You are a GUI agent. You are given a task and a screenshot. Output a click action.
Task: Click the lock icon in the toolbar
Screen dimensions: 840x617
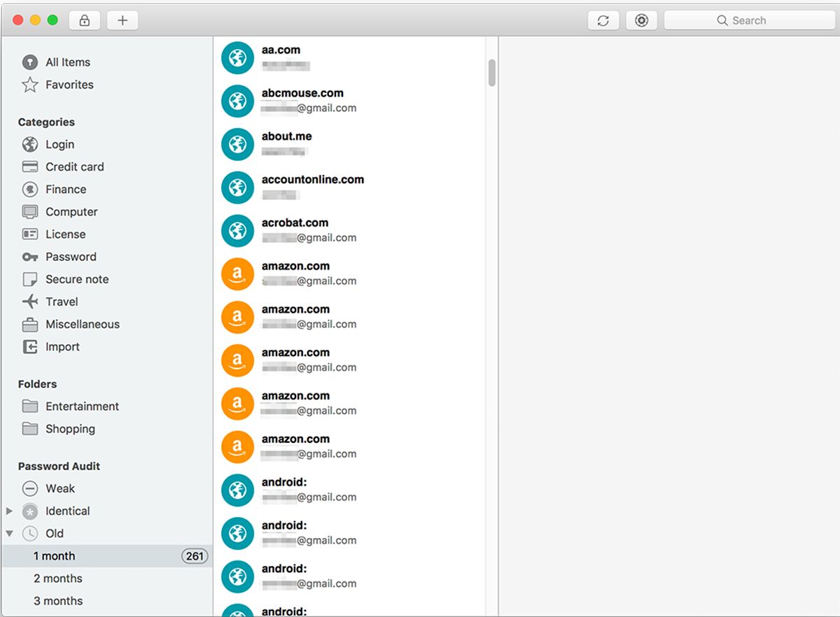pyautogui.click(x=84, y=20)
